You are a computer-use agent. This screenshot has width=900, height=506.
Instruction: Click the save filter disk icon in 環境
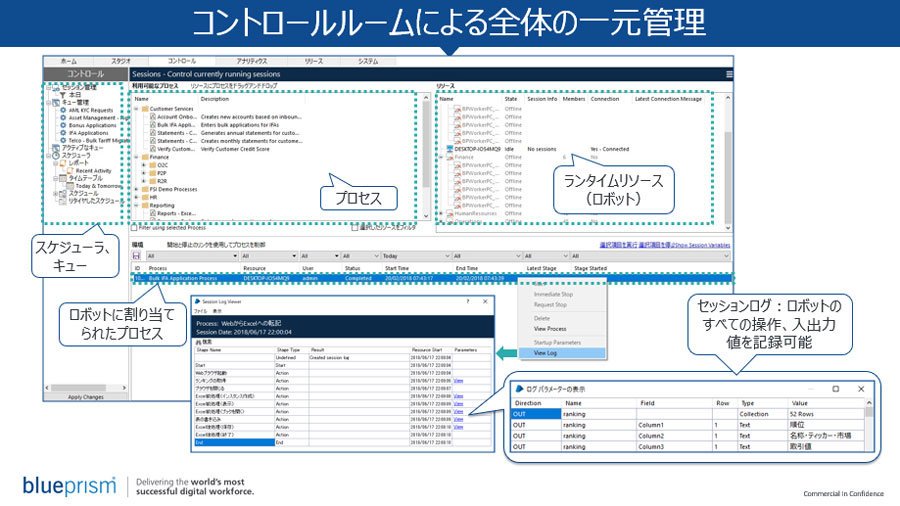(x=137, y=256)
